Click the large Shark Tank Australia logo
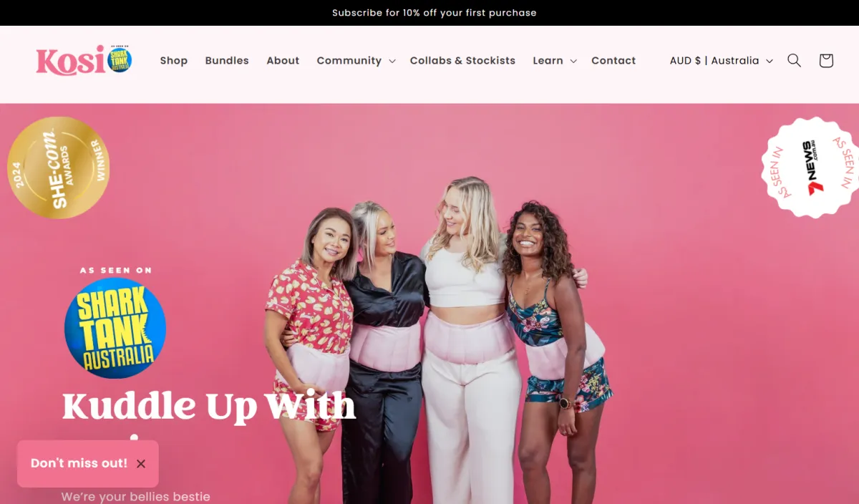The height and width of the screenshot is (504, 859). point(115,329)
